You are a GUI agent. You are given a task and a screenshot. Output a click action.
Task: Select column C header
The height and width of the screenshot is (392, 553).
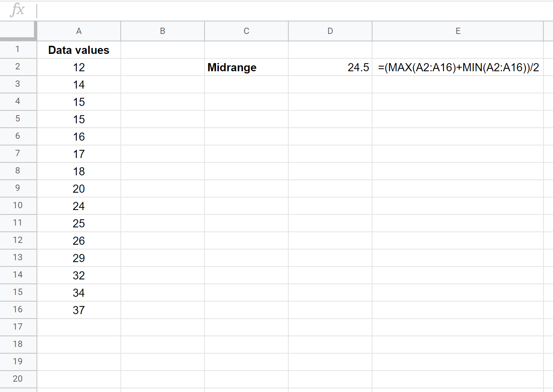(247, 31)
